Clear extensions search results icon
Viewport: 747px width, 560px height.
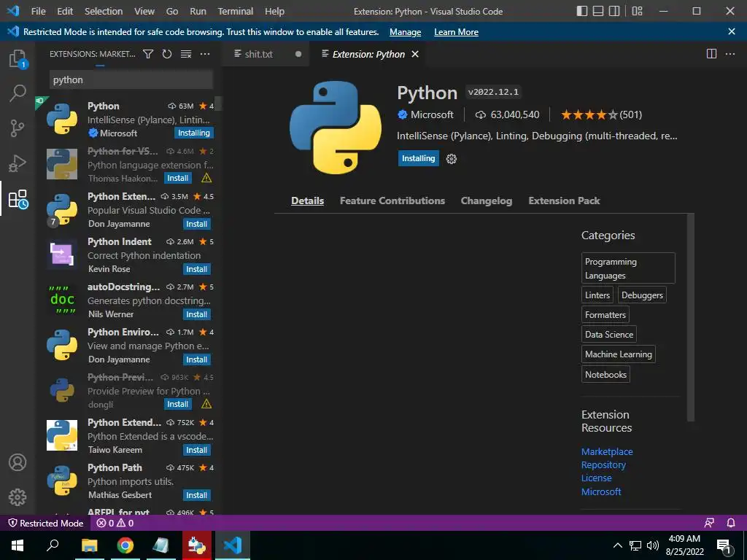click(x=186, y=54)
